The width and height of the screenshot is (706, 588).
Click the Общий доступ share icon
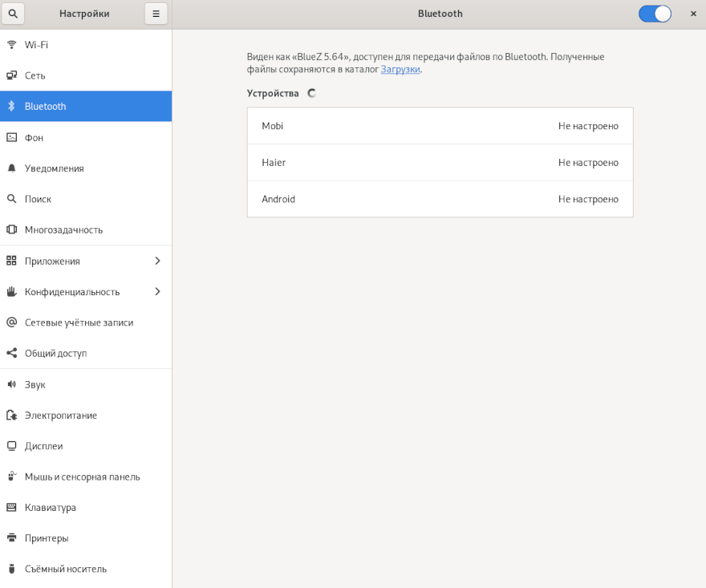click(x=11, y=354)
